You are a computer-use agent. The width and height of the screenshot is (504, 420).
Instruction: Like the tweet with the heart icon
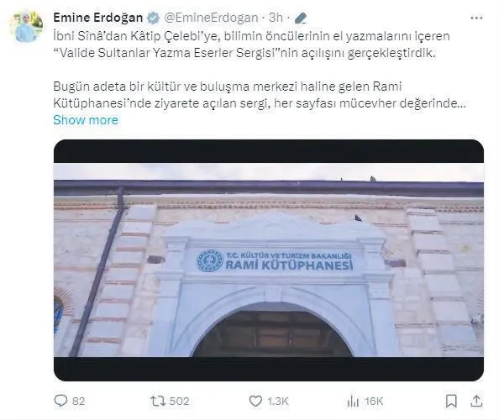(255, 401)
